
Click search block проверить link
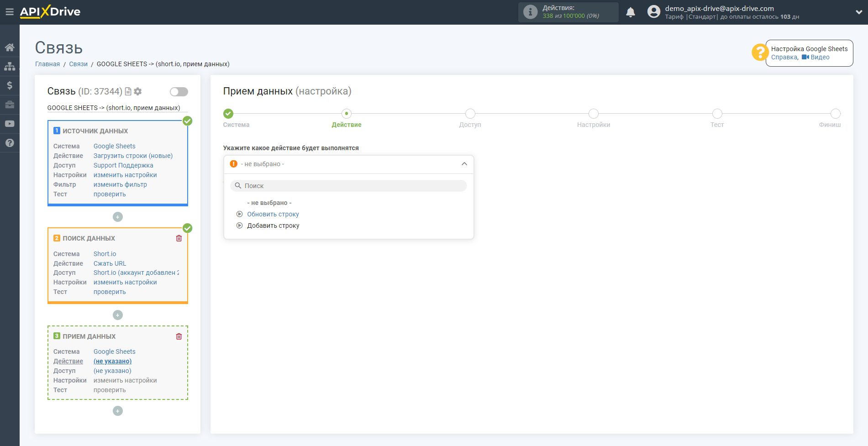pos(110,292)
